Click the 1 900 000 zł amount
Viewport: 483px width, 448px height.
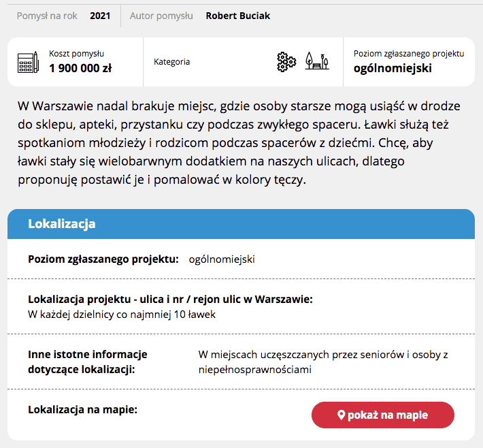click(80, 68)
